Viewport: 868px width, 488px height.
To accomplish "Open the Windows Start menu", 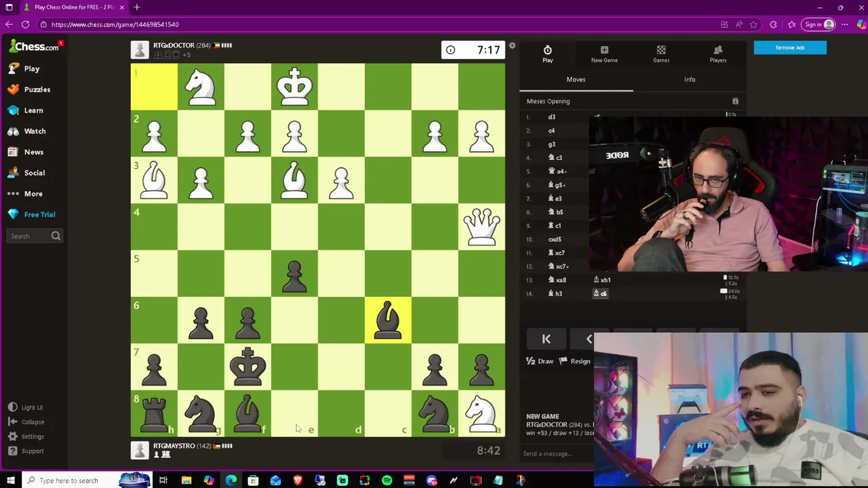I will tap(10, 481).
